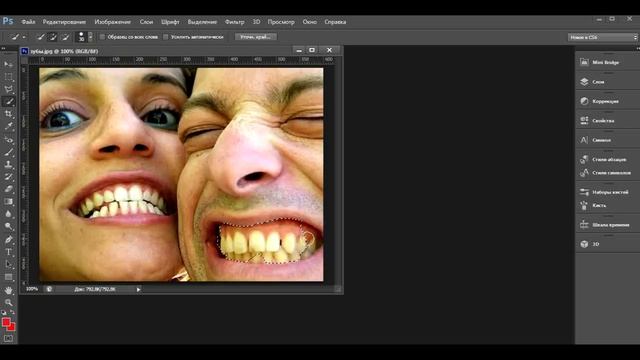Open the Редактирование menu
The image size is (640, 360).
[x=64, y=22]
